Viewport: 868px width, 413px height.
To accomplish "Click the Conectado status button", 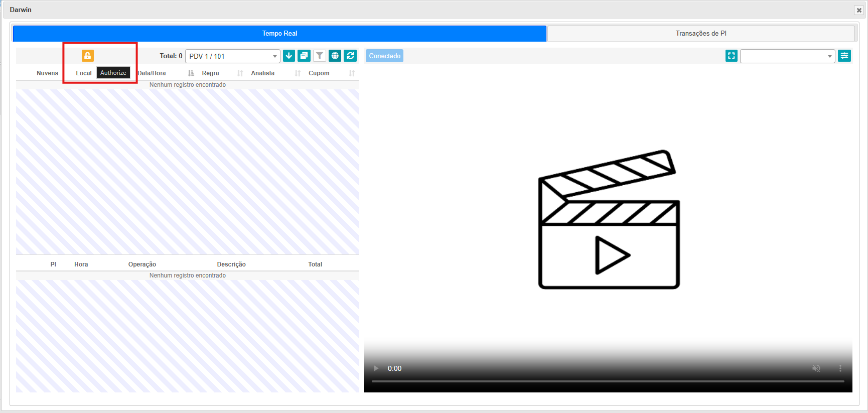I will [385, 56].
